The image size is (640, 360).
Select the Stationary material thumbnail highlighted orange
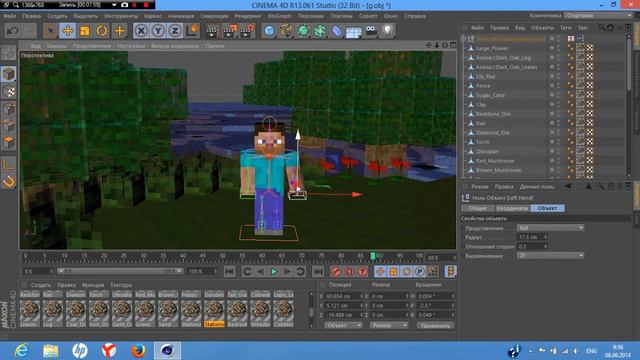214,310
